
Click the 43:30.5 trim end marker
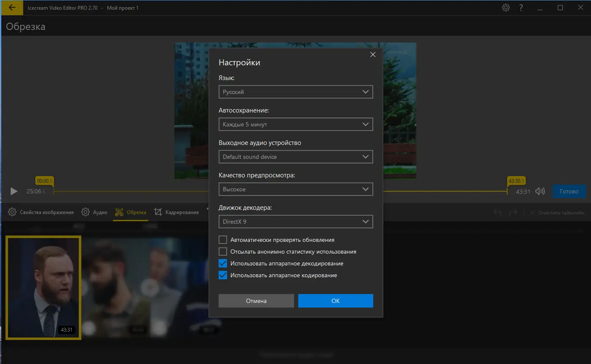(516, 181)
